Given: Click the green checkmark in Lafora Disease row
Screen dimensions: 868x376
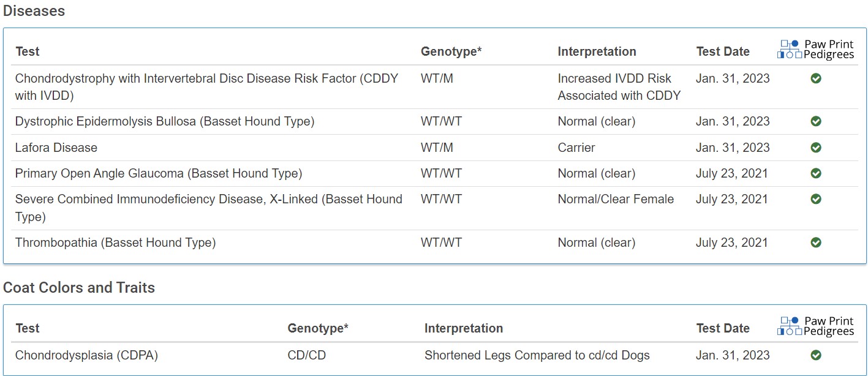Looking at the screenshot, I should (x=815, y=148).
